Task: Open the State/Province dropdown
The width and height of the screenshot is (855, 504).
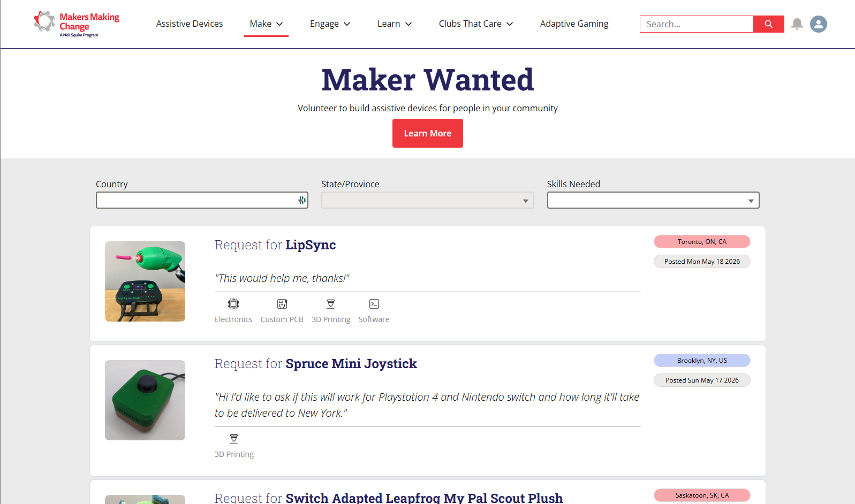Action: [x=427, y=200]
